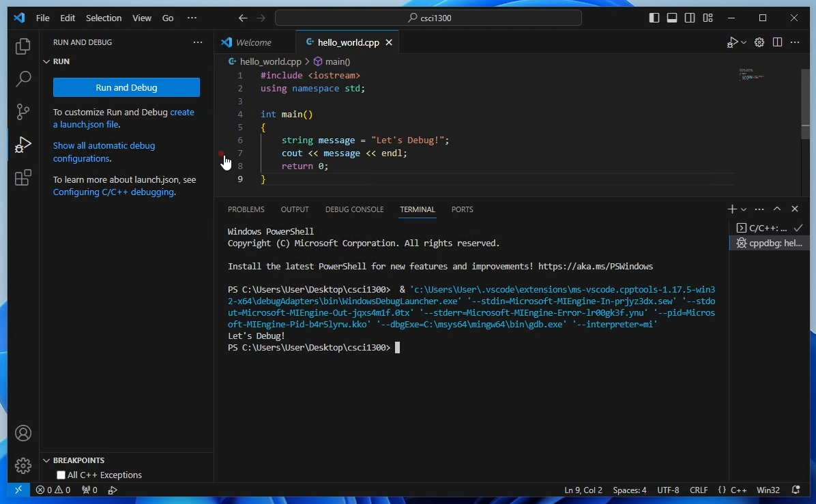The image size is (816, 504).
Task: Click the create a launch.json file link
Action: click(124, 119)
